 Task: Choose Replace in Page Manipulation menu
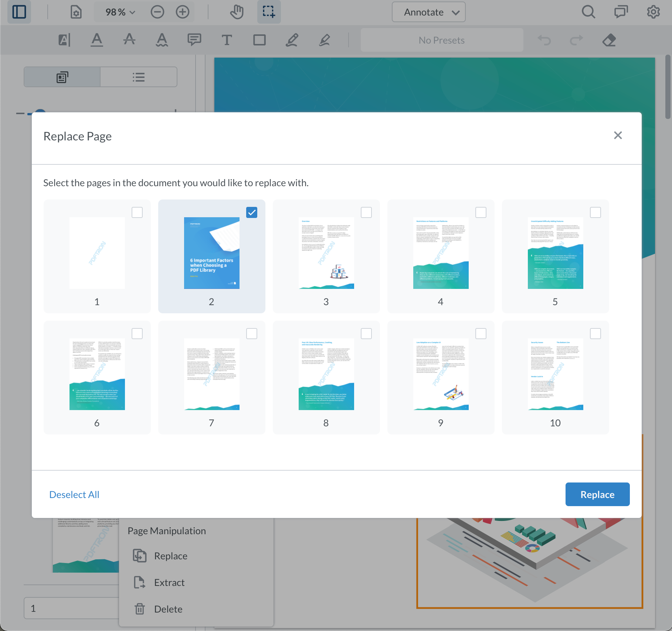pyautogui.click(x=171, y=556)
